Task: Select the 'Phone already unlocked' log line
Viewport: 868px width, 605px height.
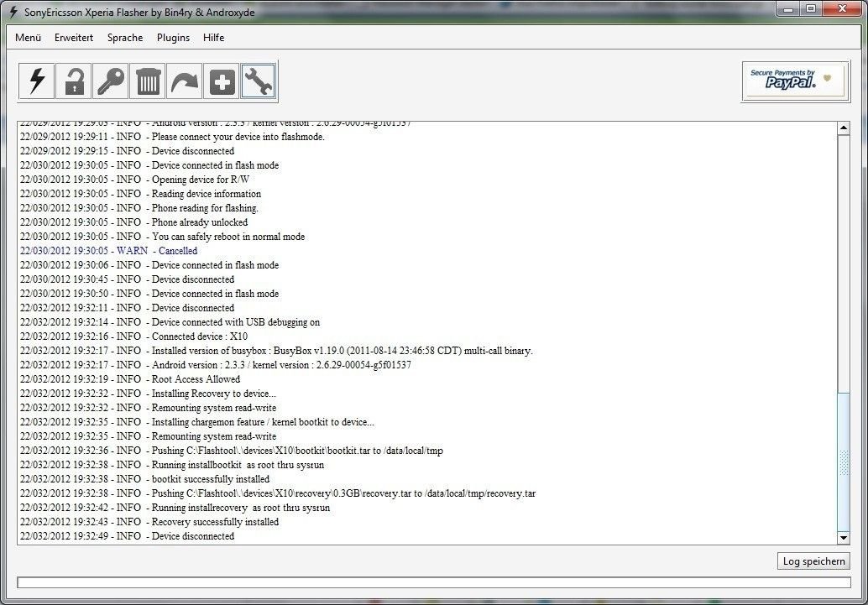Action: pos(134,222)
